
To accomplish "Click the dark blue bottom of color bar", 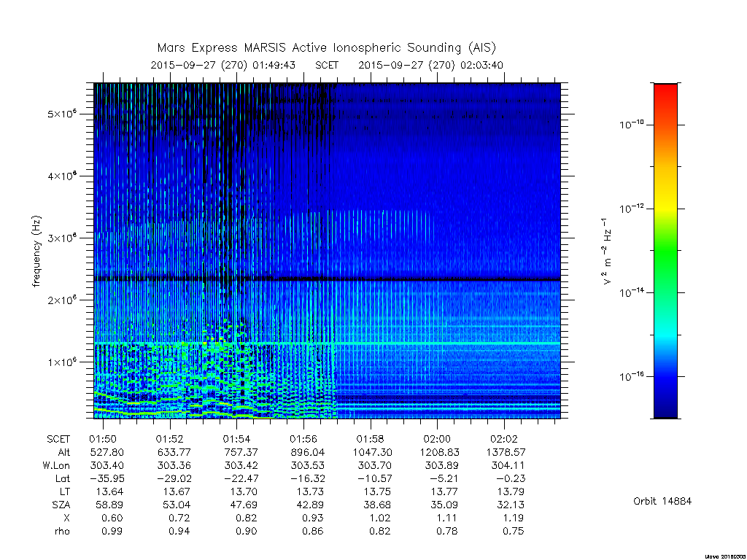I will coord(665,407).
